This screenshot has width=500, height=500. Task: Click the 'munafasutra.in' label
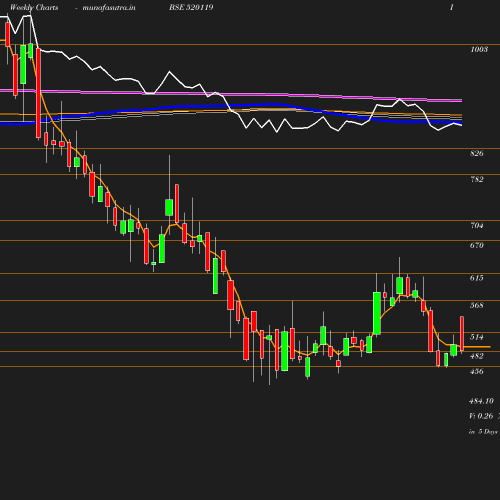coord(109,7)
